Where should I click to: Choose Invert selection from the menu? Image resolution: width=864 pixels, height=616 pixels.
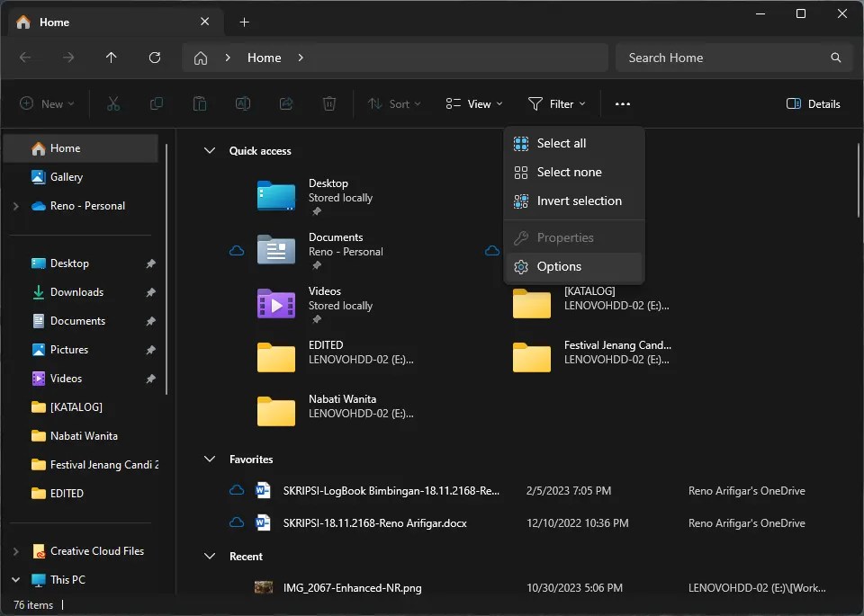[x=580, y=201]
